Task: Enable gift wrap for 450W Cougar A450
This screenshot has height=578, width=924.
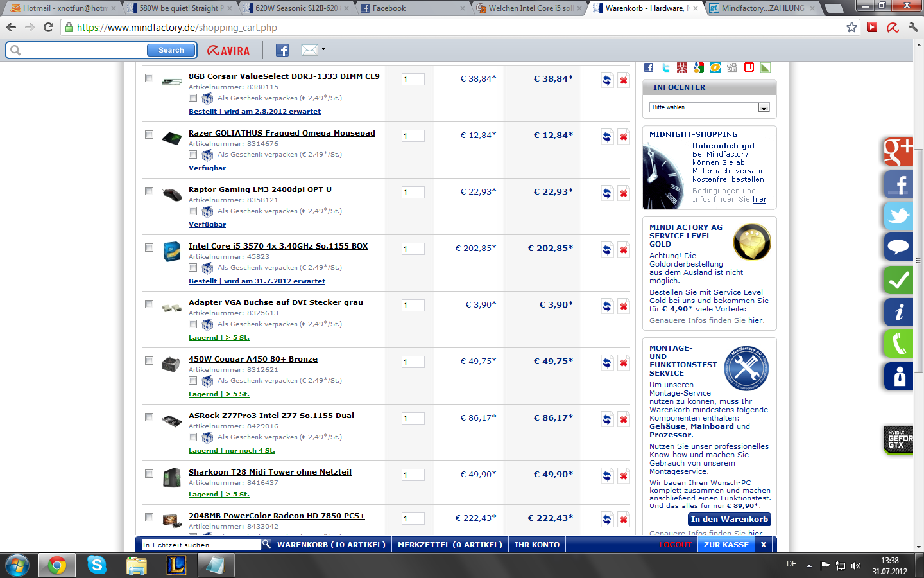Action: click(193, 380)
